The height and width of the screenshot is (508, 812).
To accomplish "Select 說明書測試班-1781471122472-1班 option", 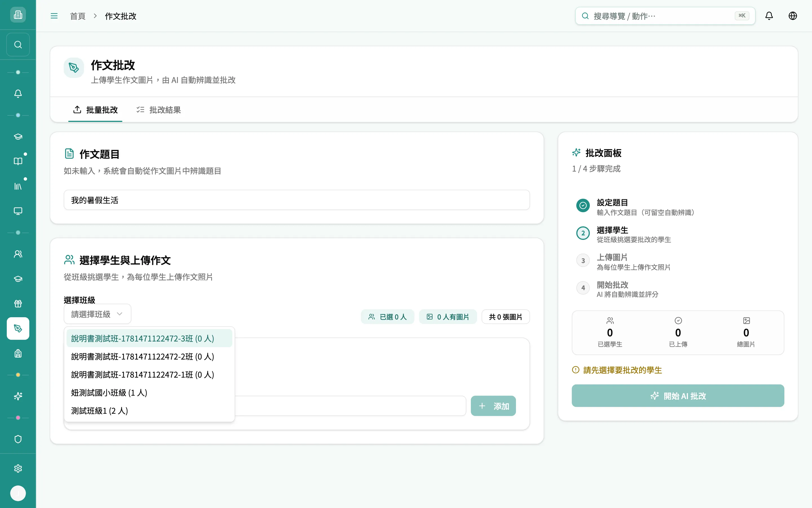I will (149, 375).
